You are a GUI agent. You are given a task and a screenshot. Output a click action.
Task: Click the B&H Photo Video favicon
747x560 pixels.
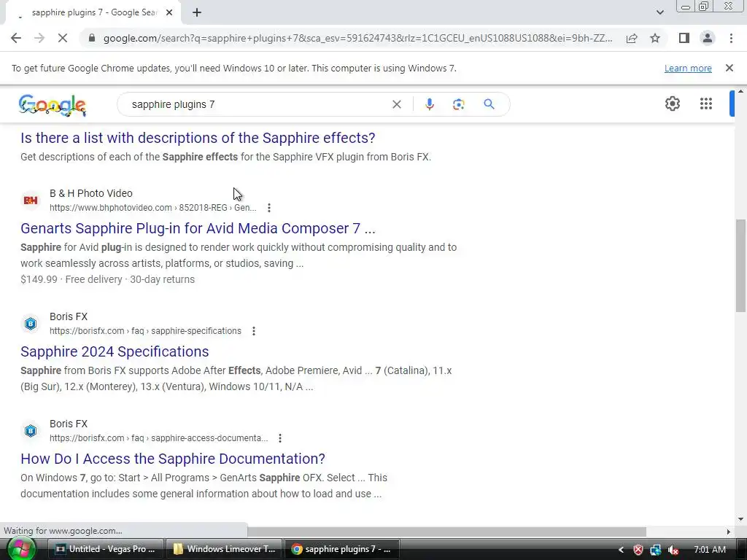pos(31,201)
